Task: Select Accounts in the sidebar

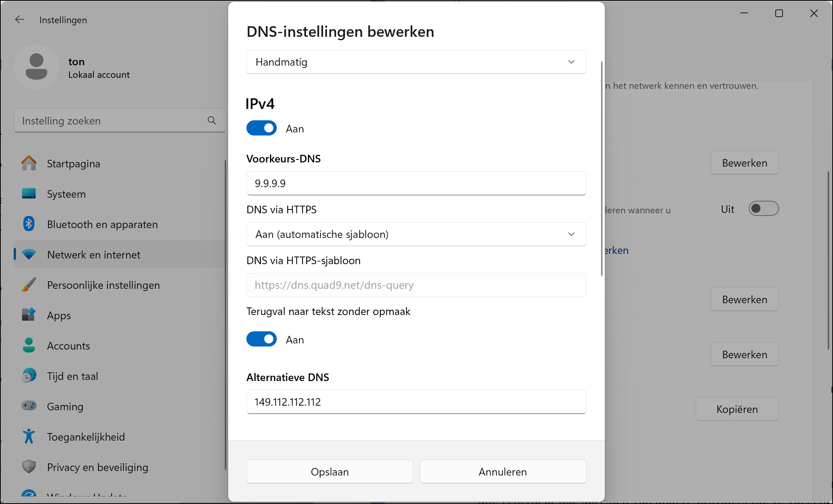Action: point(68,346)
